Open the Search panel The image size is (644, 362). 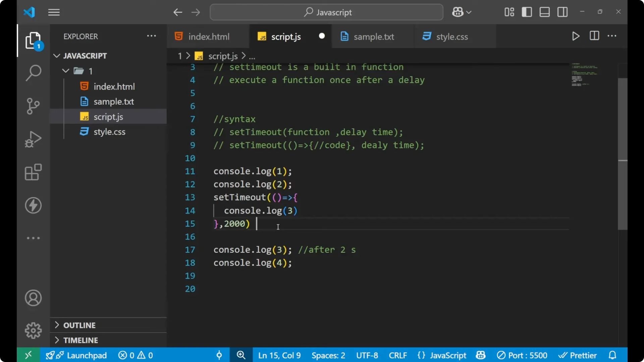(x=33, y=72)
